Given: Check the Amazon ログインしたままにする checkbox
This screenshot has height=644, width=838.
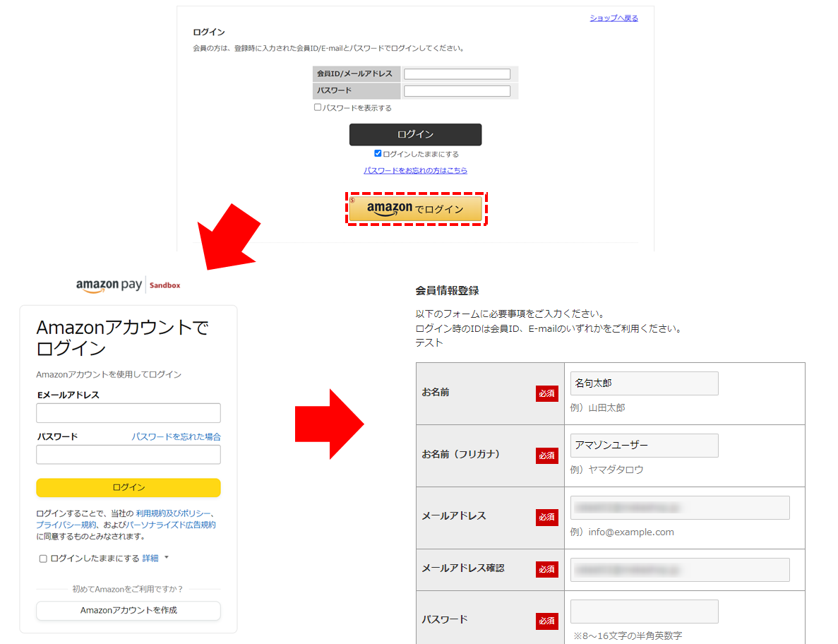Looking at the screenshot, I should click(43, 559).
